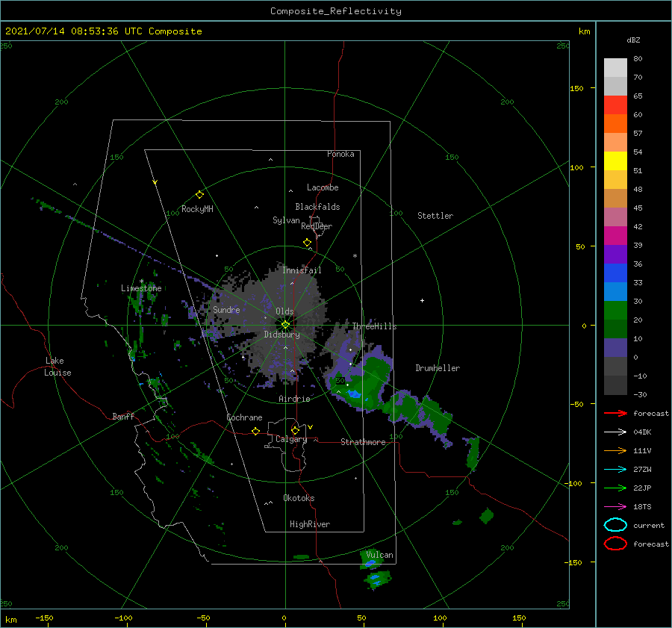672x628 pixels.
Task: Click the yellow diamond marker above the Calgary label
Action: click(x=295, y=430)
